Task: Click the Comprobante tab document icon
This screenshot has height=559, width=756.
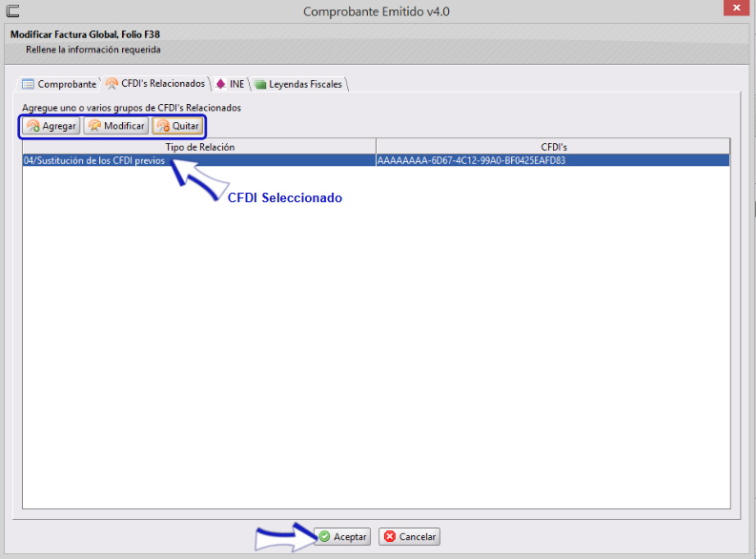Action: pyautogui.click(x=29, y=84)
